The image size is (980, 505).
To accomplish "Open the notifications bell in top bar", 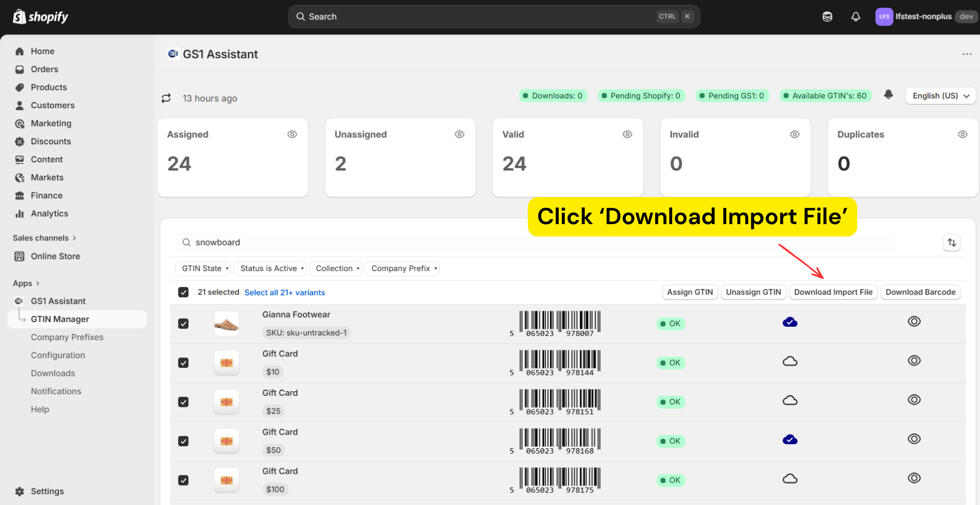I will (855, 17).
